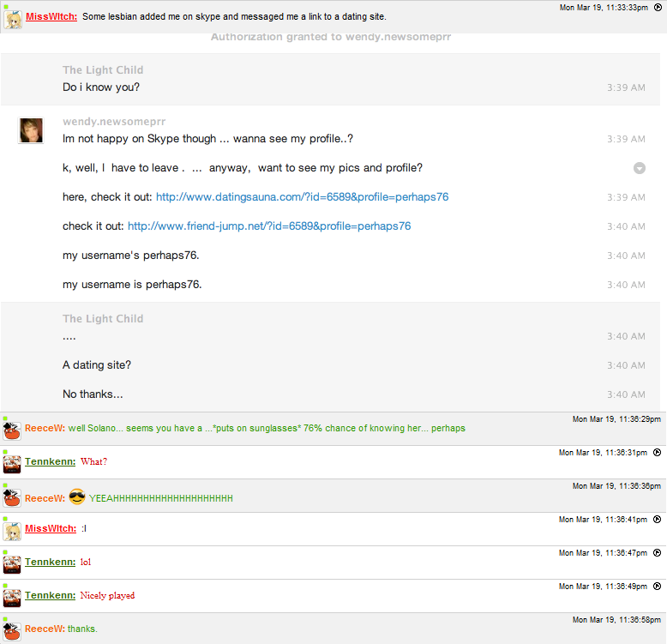Click the Tennkenn username beside "Nicely played"
Screen dimensions: 667x644
pyautogui.click(x=51, y=595)
